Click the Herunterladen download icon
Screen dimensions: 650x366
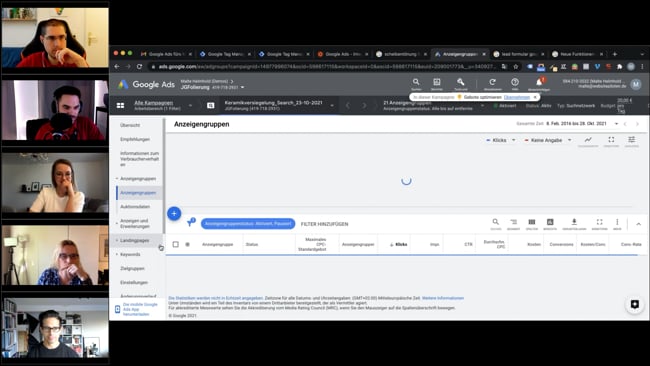click(x=574, y=222)
